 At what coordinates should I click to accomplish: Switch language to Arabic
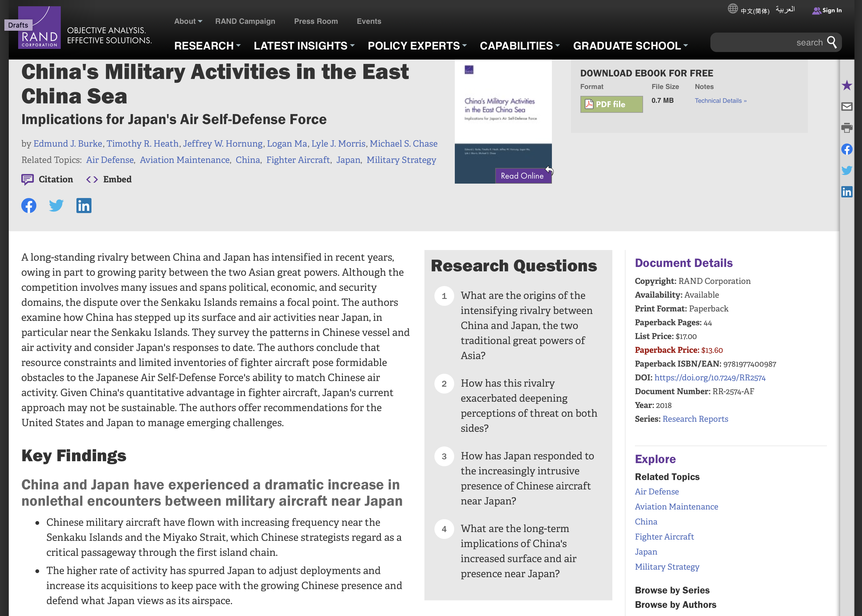point(785,9)
